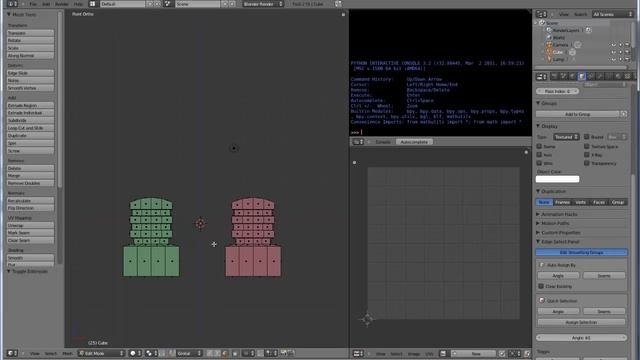
Task: Collapse the Edge Select Panel
Action: 538,242
